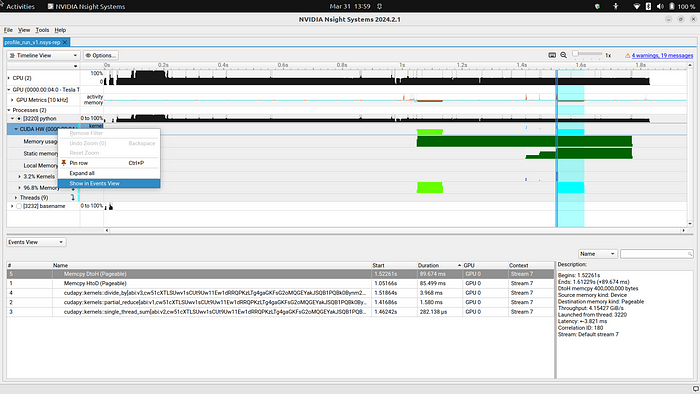Viewport: 700px width, 394px height.
Task: Sort events by Start column
Action: pyautogui.click(x=394, y=265)
